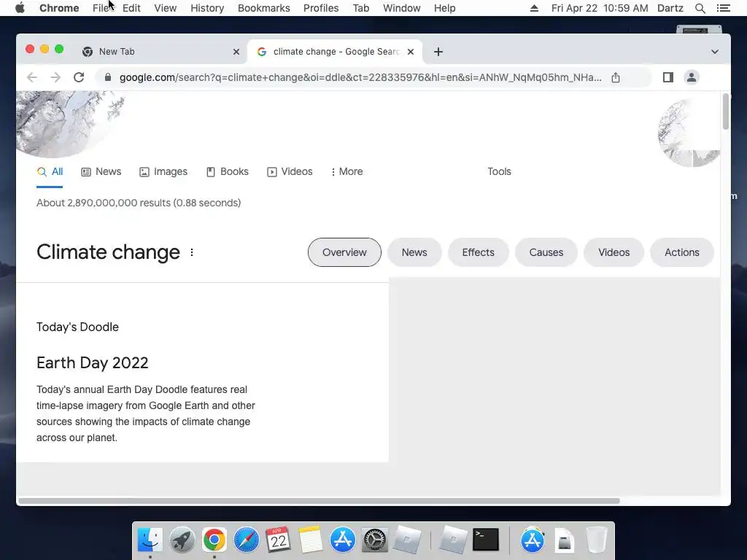Share this page via the share icon

616,77
